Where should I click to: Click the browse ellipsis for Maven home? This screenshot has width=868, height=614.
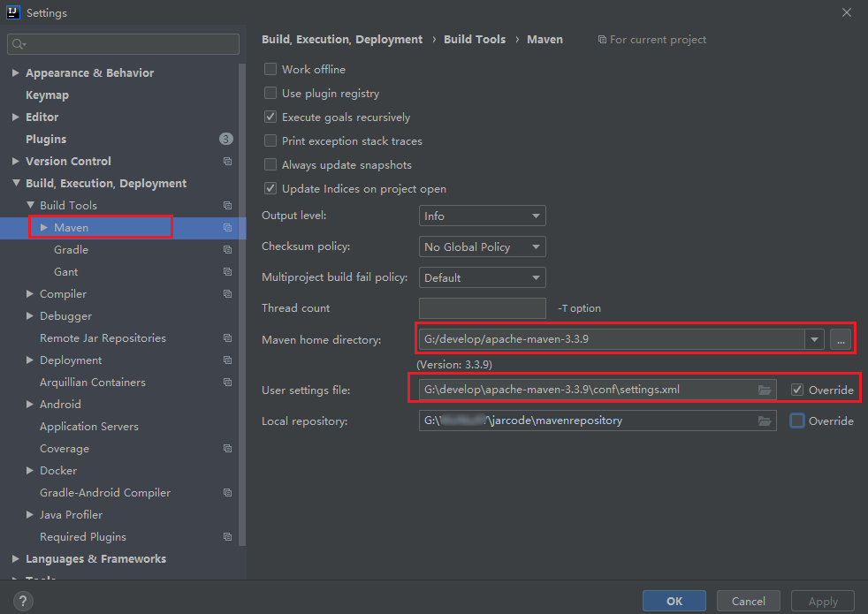(x=841, y=339)
